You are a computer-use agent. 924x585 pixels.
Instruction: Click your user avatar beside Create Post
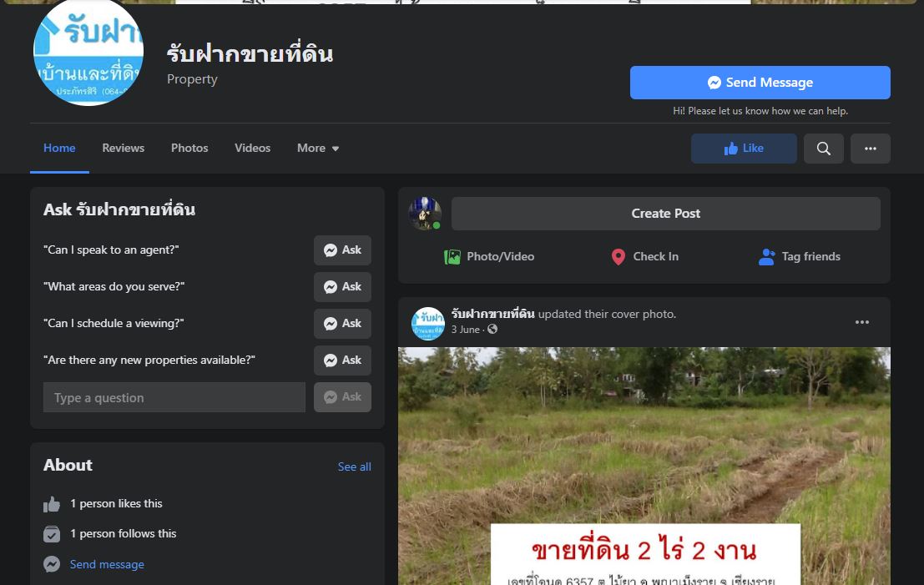[425, 214]
